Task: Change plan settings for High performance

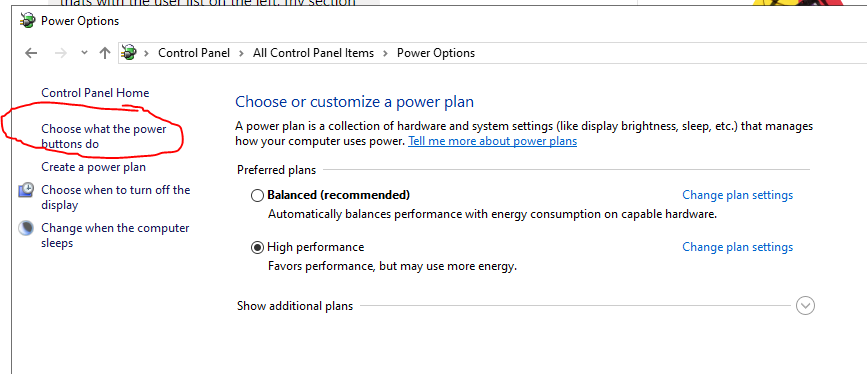Action: tap(738, 247)
